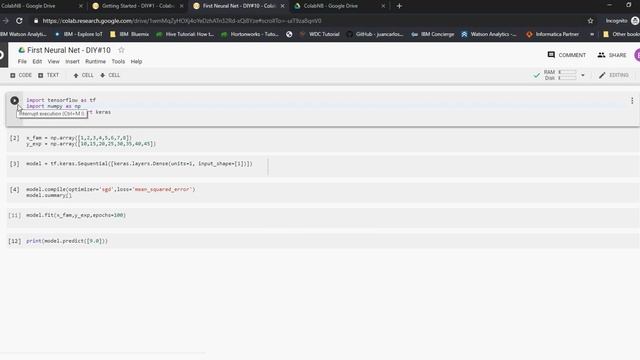
Task: Move cell up with the up-arrow CELL button
Action: (83, 75)
